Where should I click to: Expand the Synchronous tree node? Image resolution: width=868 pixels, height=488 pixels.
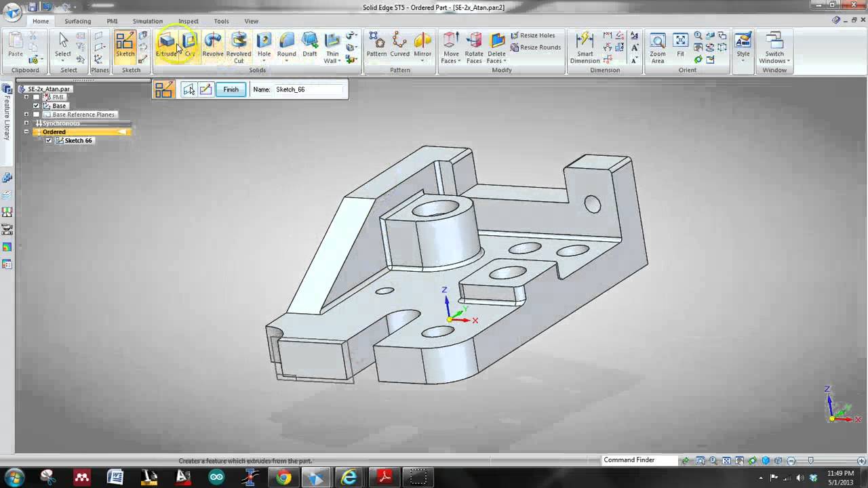26,123
